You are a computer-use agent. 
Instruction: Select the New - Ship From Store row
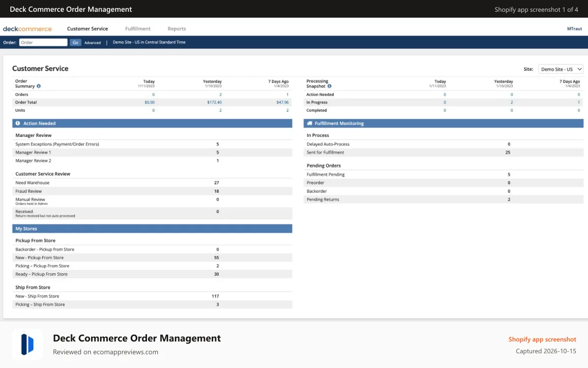click(152, 296)
